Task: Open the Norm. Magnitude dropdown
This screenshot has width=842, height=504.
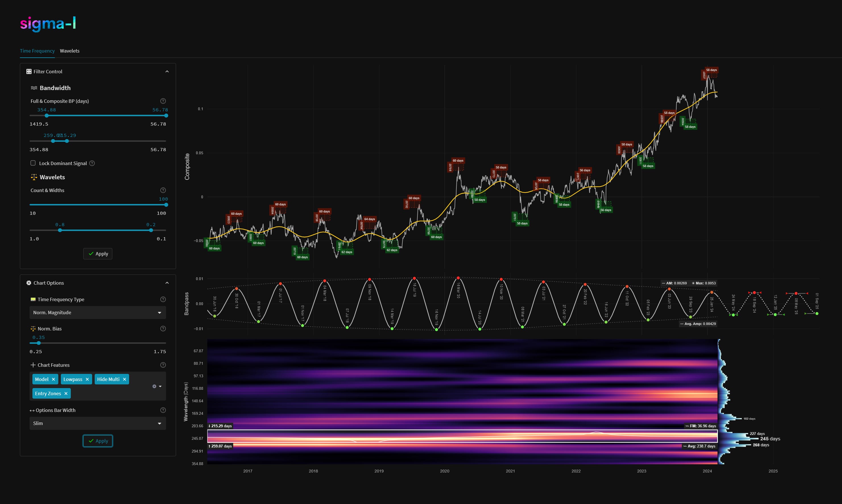Action: 98,313
